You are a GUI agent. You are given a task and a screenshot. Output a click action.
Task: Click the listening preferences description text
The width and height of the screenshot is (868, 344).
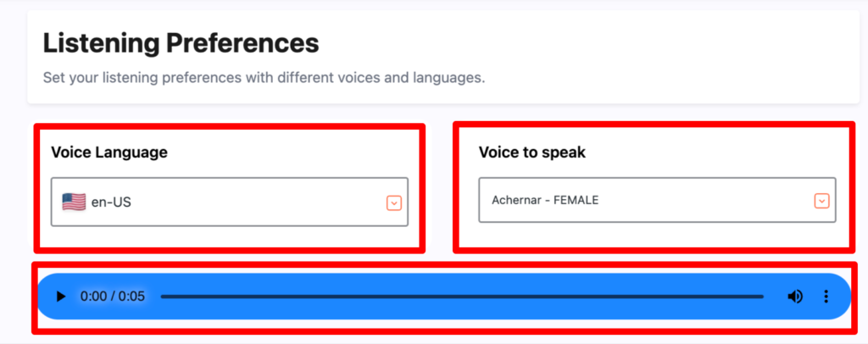[264, 77]
